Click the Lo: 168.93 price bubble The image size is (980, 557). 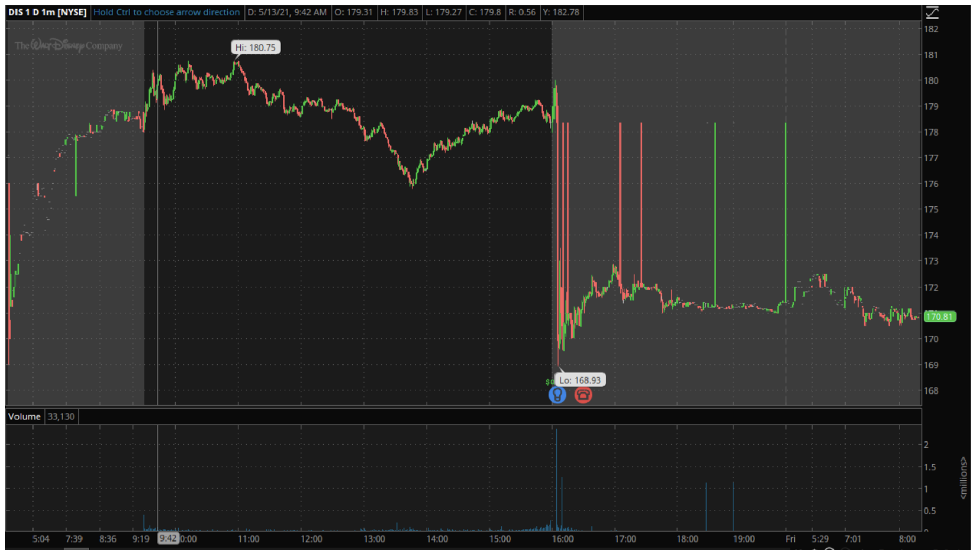[x=580, y=380]
